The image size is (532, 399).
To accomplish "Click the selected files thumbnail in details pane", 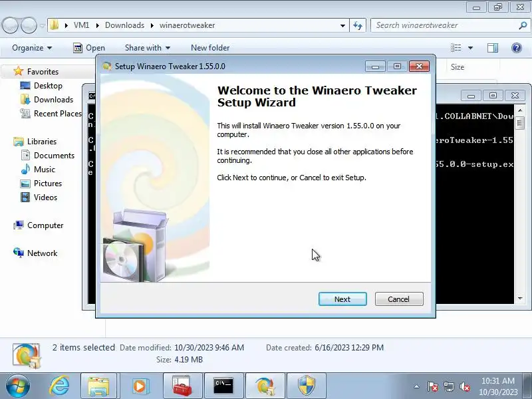I will click(x=26, y=356).
